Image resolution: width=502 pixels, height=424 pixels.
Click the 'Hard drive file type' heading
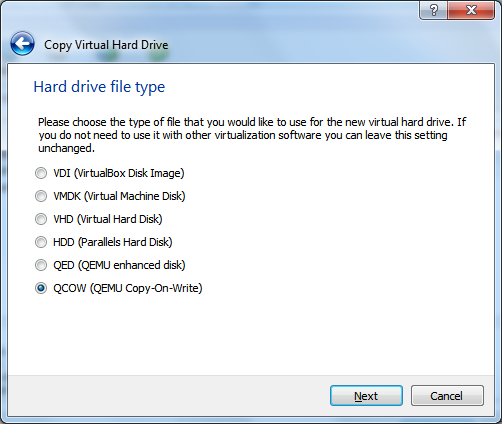pos(99,87)
